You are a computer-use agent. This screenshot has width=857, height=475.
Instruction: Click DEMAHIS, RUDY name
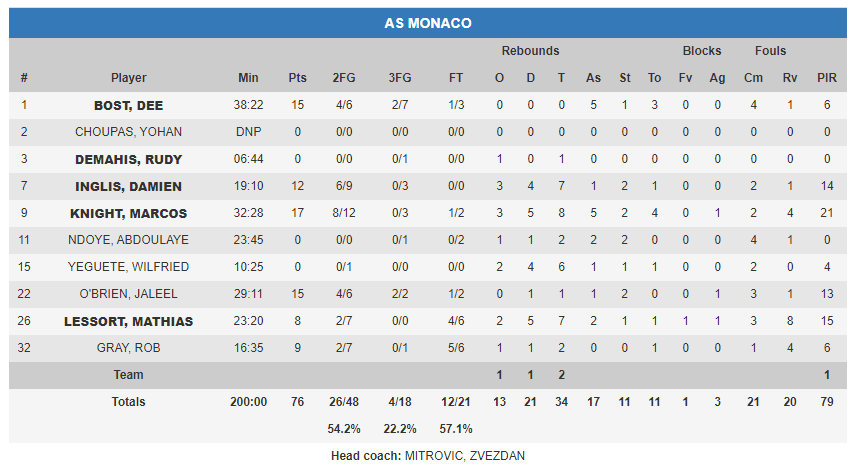pos(128,159)
